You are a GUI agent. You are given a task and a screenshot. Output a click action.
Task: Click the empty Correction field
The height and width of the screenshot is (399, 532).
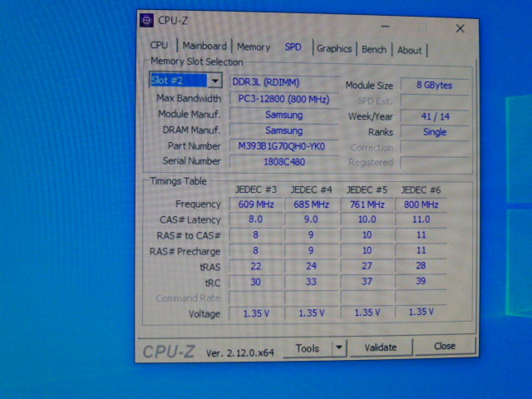coord(435,147)
